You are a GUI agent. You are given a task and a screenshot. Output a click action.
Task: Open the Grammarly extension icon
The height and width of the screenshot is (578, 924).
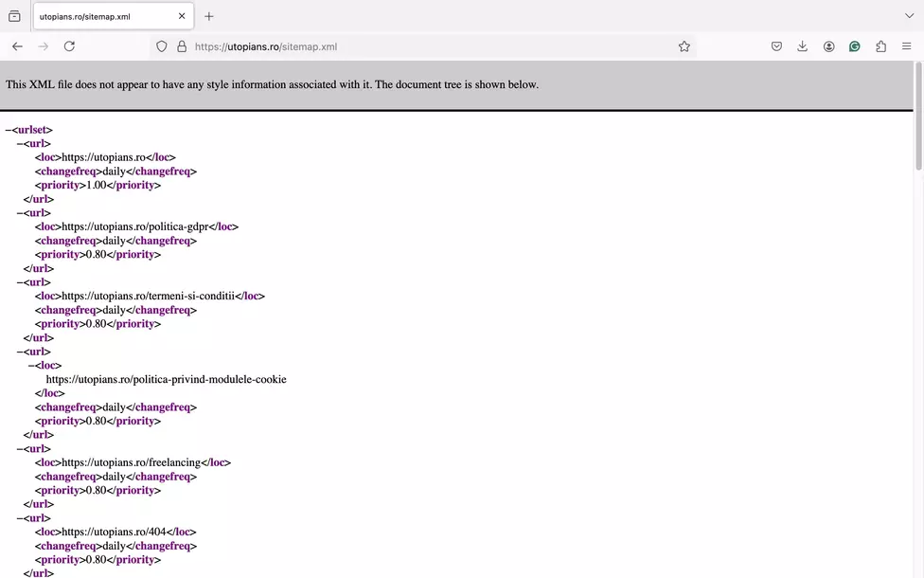[855, 46]
